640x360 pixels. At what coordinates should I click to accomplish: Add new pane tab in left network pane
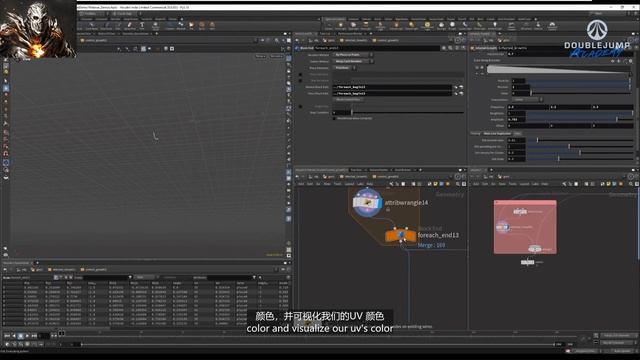click(x=420, y=170)
